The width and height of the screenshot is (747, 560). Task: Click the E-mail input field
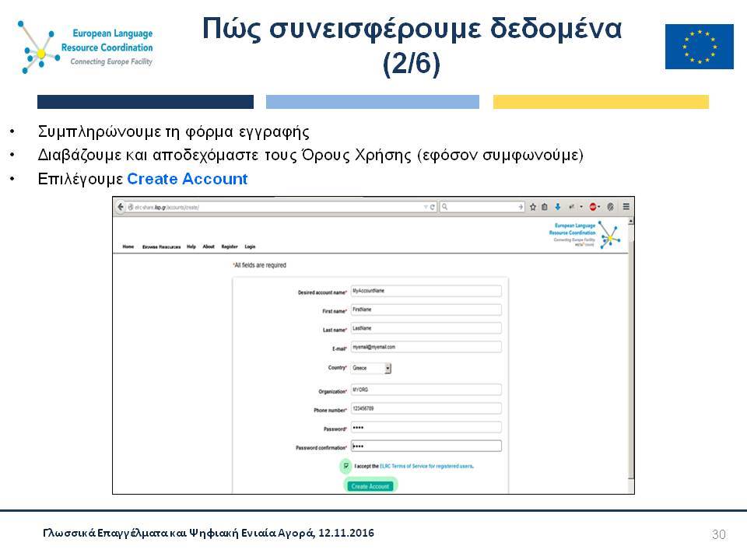pyautogui.click(x=426, y=347)
